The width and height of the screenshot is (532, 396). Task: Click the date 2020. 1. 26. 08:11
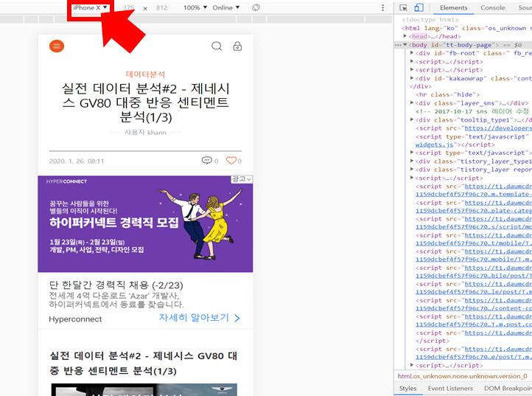click(77, 161)
